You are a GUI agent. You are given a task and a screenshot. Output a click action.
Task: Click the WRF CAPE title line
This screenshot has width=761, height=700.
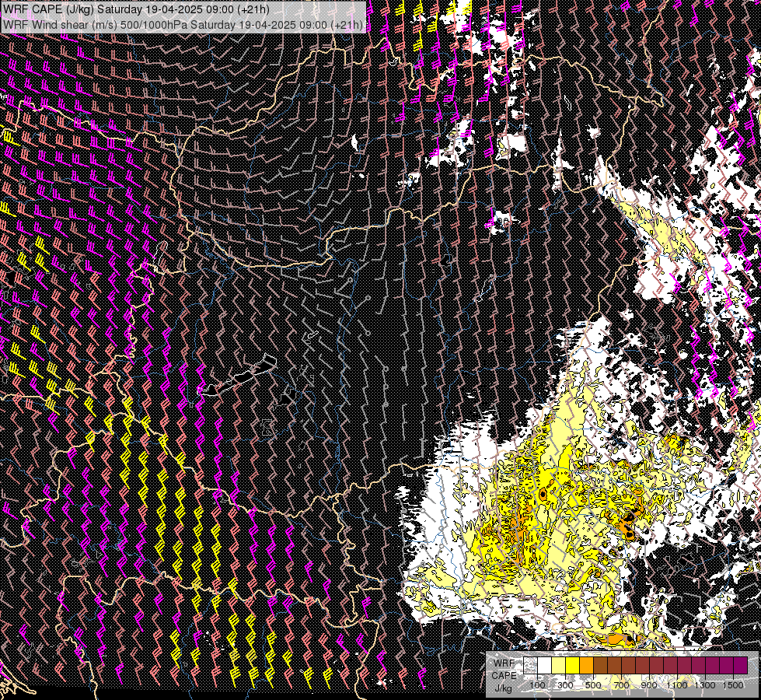click(136, 9)
